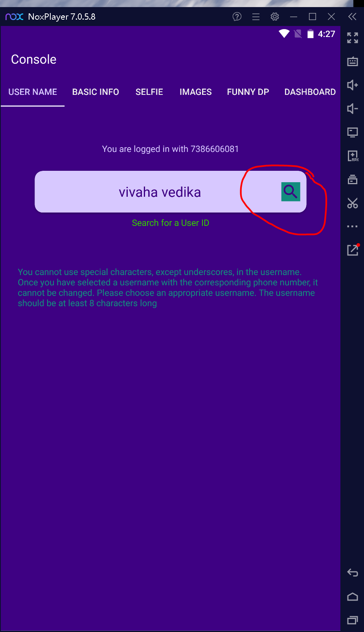Open NoxPlayer settings gear
364x632 pixels.
pyautogui.click(x=275, y=17)
